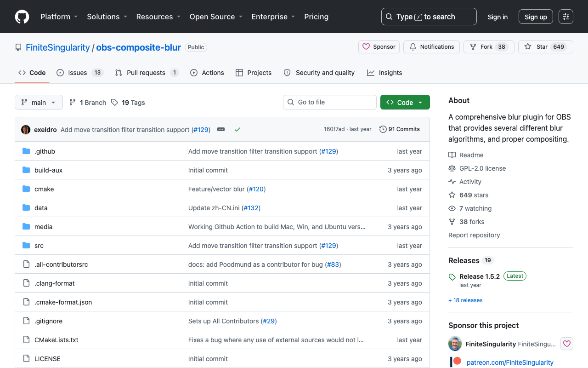
Task: Open the media folder
Action: (x=43, y=227)
